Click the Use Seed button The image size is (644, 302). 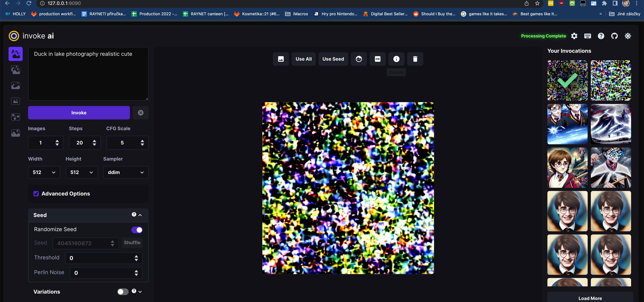[x=333, y=59]
